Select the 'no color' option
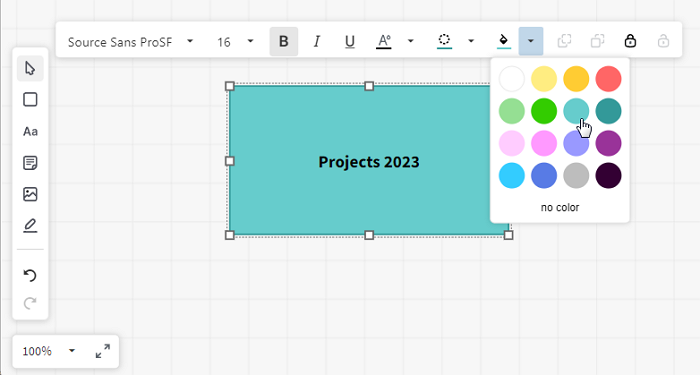Screen dimensions: 700x375 560,207
